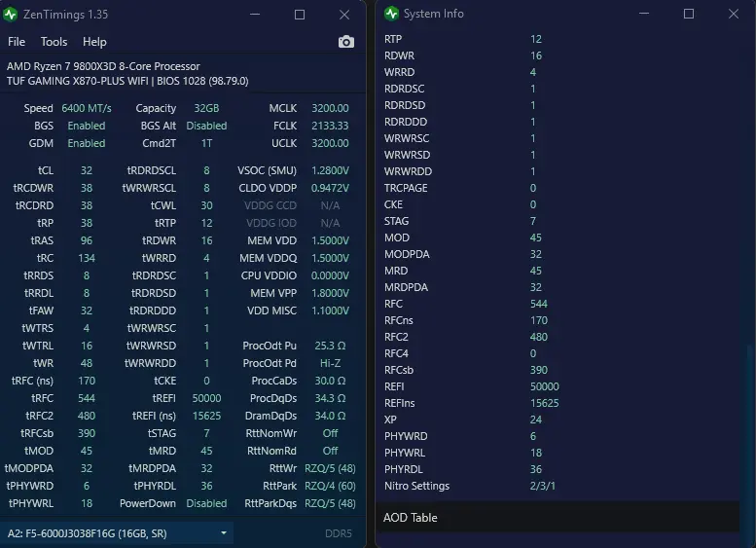The height and width of the screenshot is (548, 756).
Task: Click the VDD MISC 1.1000V value
Action: pos(330,311)
